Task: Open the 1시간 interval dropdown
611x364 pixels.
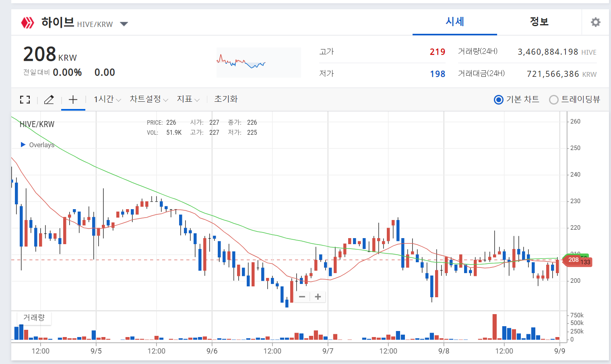Action: 107,99
